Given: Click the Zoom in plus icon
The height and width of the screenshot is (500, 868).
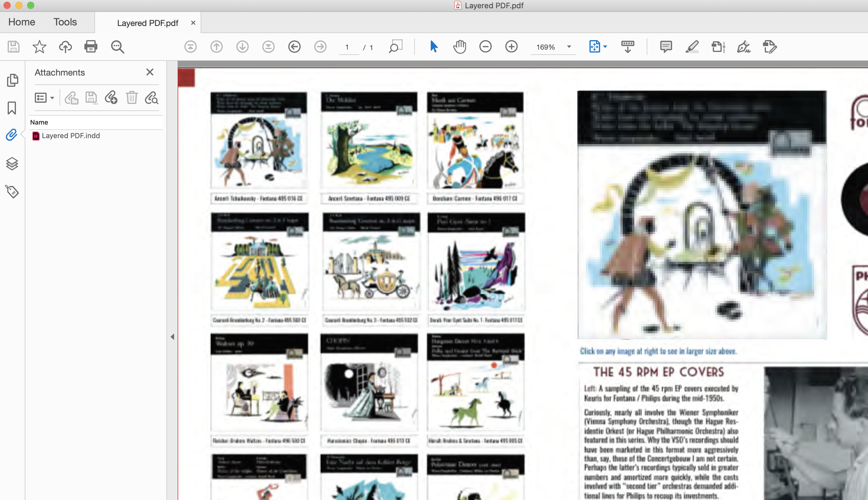Looking at the screenshot, I should coord(511,46).
